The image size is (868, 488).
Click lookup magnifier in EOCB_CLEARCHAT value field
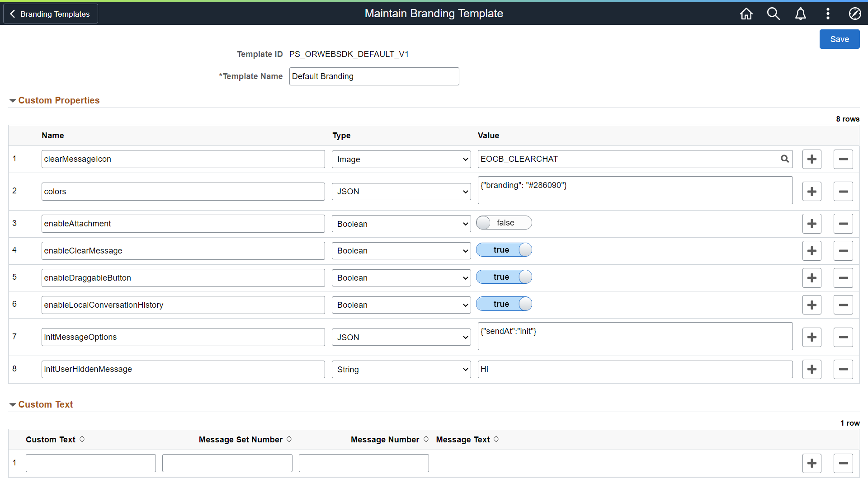(x=785, y=159)
